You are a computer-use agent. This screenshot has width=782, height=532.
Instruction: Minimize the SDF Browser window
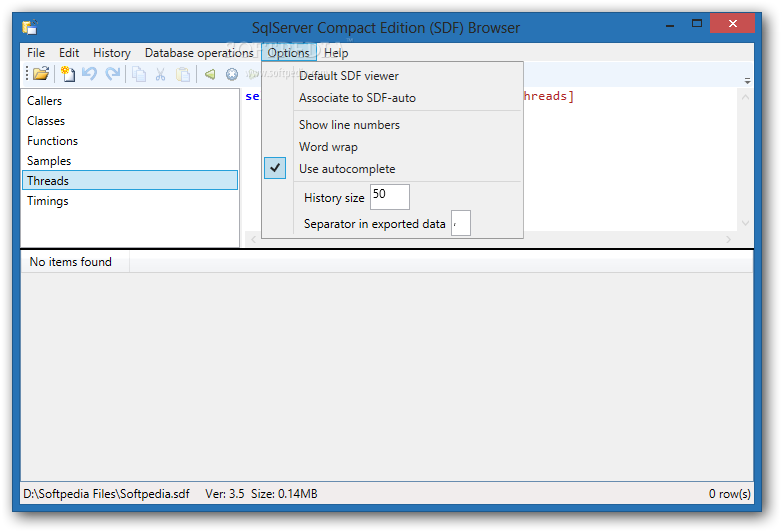click(x=670, y=24)
